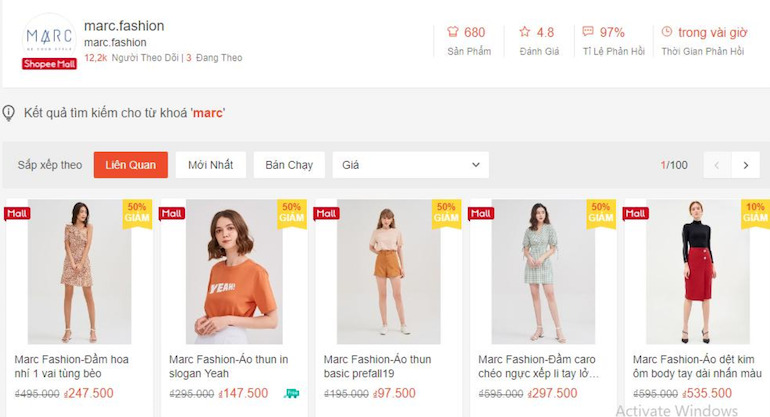This screenshot has width=770, height=417.
Task: Sort results by Mới Nhất
Action: point(211,165)
